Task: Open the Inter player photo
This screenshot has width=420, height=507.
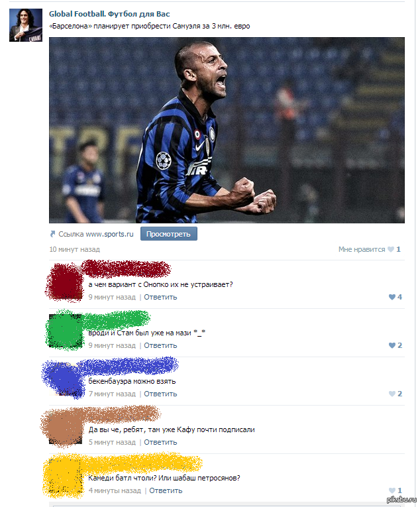Action: click(x=227, y=130)
